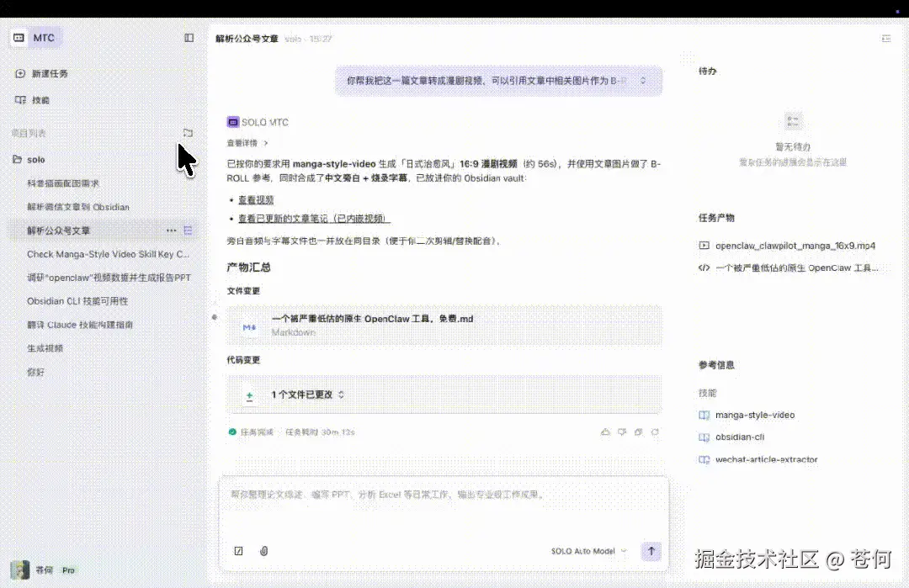
Task: Collapse the right 待办 panel with its toggle
Action: (885, 38)
